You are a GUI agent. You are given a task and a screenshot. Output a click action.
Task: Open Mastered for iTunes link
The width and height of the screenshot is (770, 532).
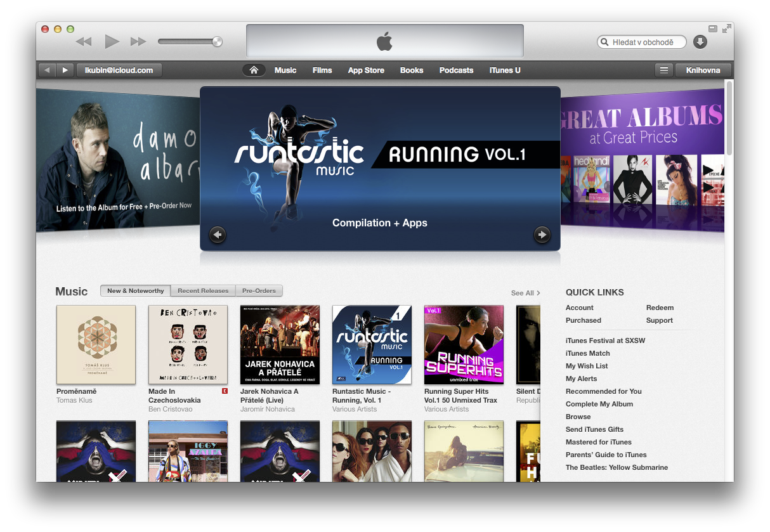coord(599,443)
